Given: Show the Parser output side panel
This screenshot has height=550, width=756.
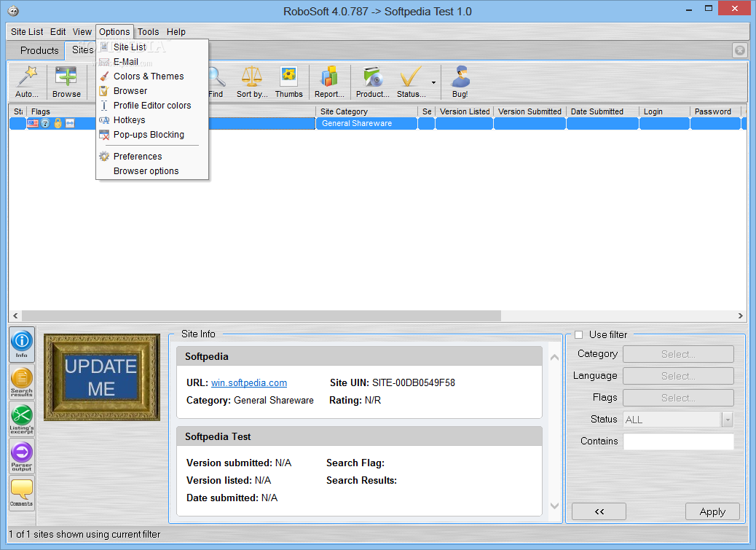Looking at the screenshot, I should coord(22,456).
